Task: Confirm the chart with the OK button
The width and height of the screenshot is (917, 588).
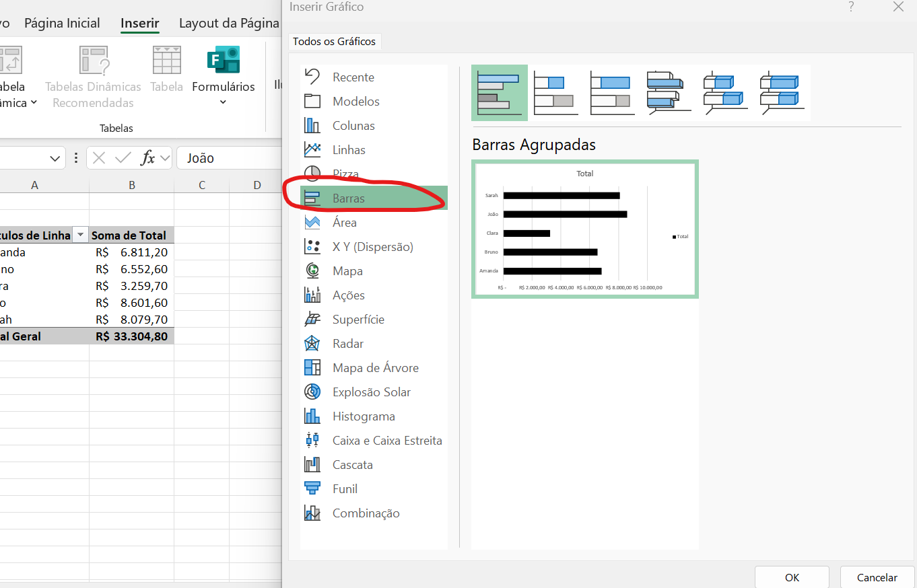Action: (792, 577)
